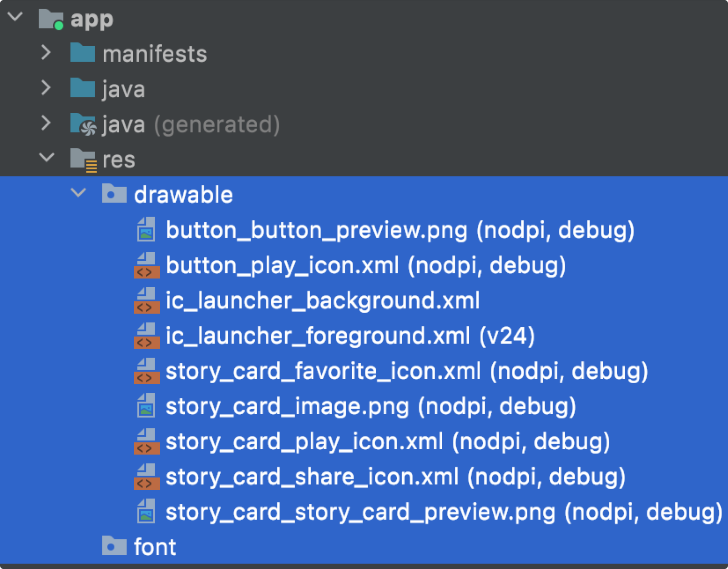Collapse the app module tree node
728x569 pixels.
pos(15,17)
